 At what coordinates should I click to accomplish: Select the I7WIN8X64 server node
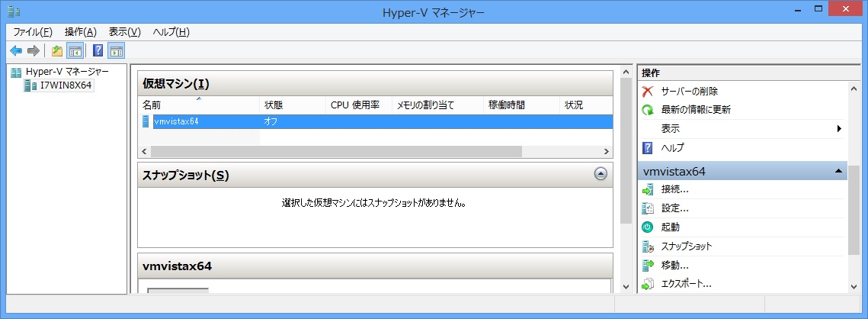(66, 85)
